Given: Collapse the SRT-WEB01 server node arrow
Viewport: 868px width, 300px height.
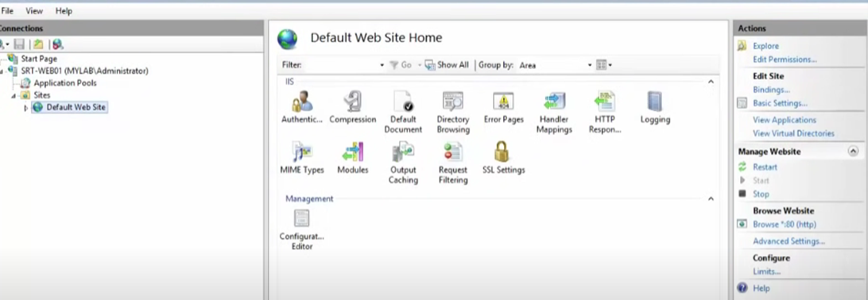Looking at the screenshot, I should pos(2,71).
